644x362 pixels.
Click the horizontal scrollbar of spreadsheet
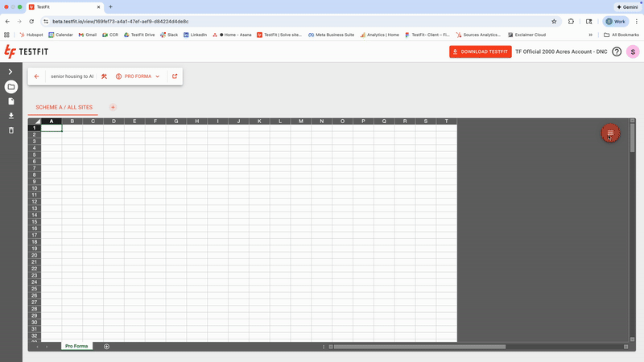coord(419,347)
